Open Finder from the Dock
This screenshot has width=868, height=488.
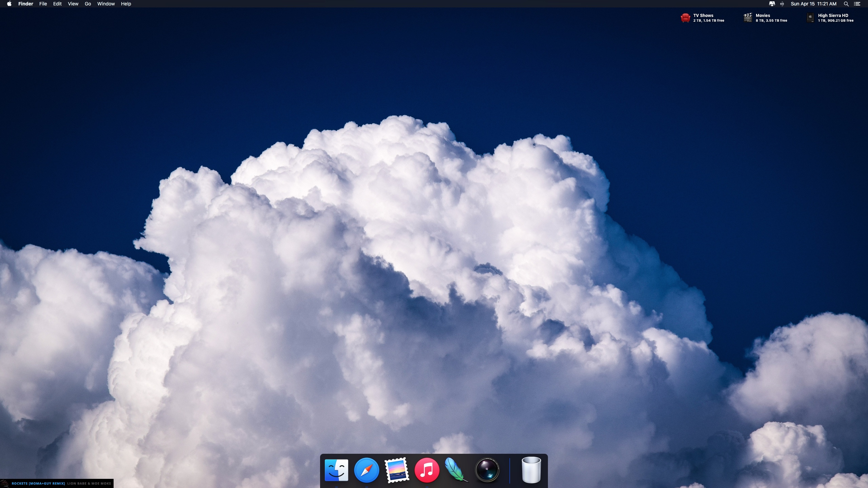[x=336, y=470]
